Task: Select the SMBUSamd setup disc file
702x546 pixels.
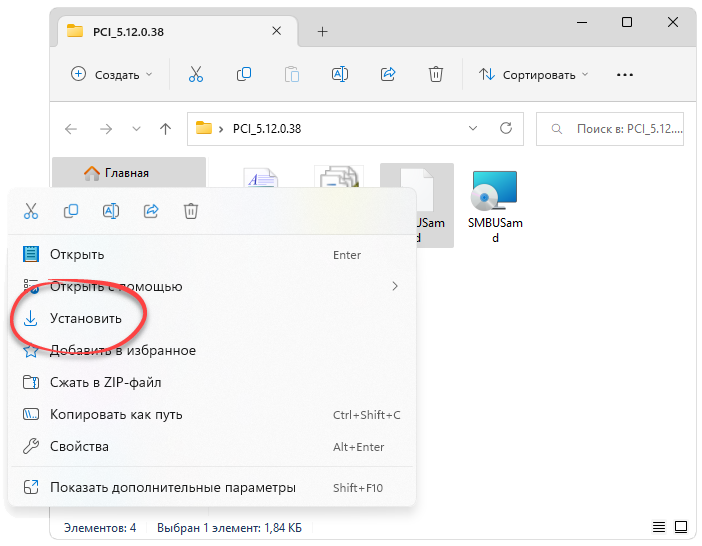Action: (x=495, y=206)
